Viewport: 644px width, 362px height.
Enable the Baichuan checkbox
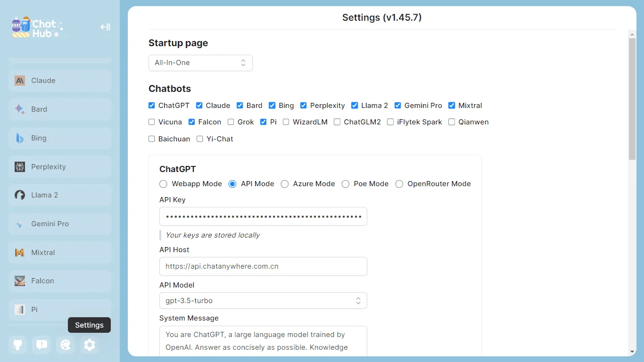pos(152,139)
